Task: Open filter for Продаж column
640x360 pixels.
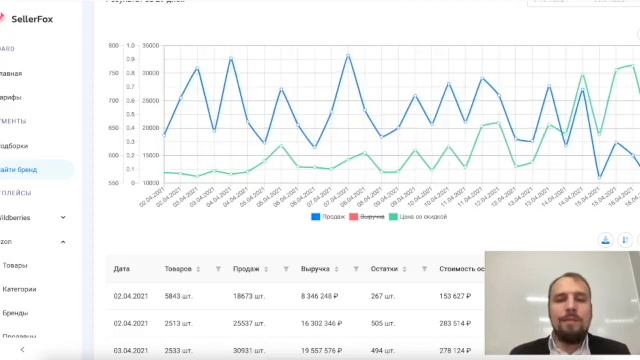Action: (286, 269)
